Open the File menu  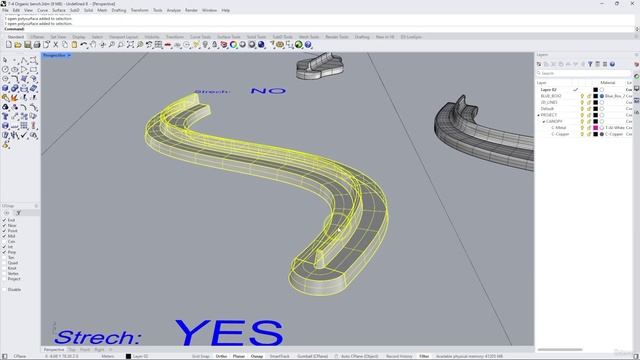pyautogui.click(x=5, y=10)
